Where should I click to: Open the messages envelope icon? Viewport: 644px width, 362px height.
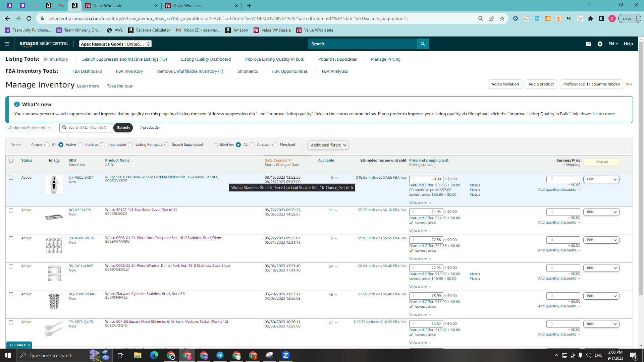[588, 44]
